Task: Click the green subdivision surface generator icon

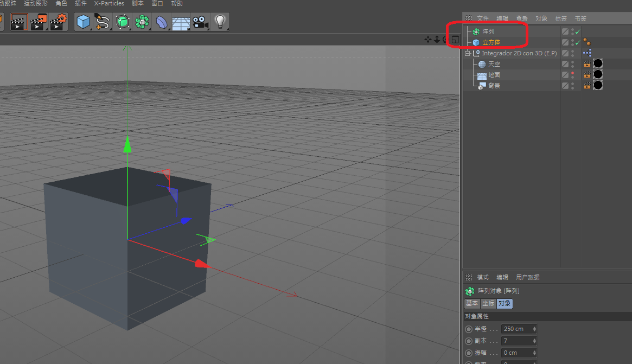Action: click(123, 22)
